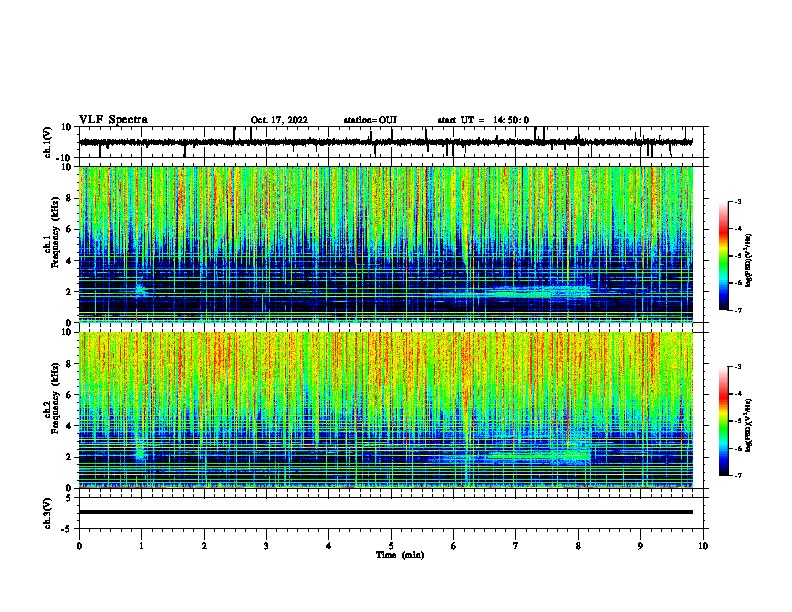792x612 pixels.
Task: Click the time axis tick label "3"
Action: pyautogui.click(x=266, y=546)
